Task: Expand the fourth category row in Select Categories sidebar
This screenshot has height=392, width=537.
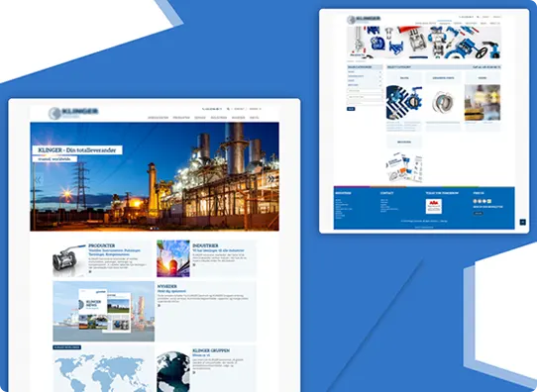Action: (365, 85)
